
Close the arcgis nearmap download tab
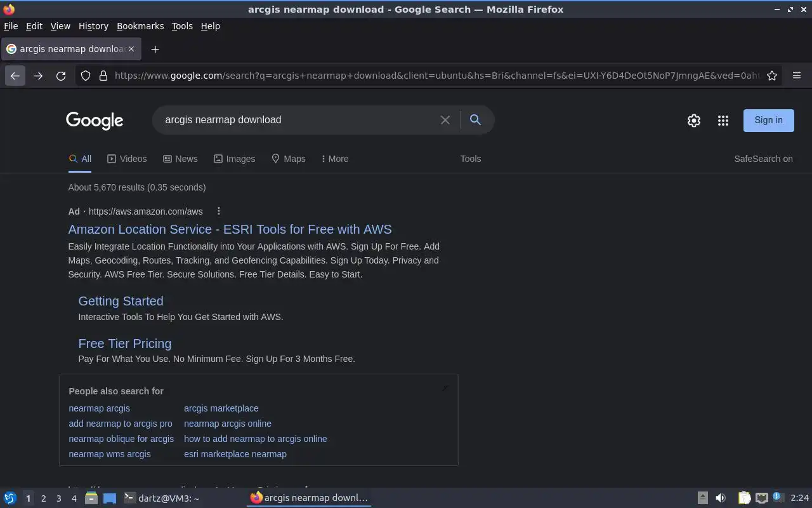131,49
